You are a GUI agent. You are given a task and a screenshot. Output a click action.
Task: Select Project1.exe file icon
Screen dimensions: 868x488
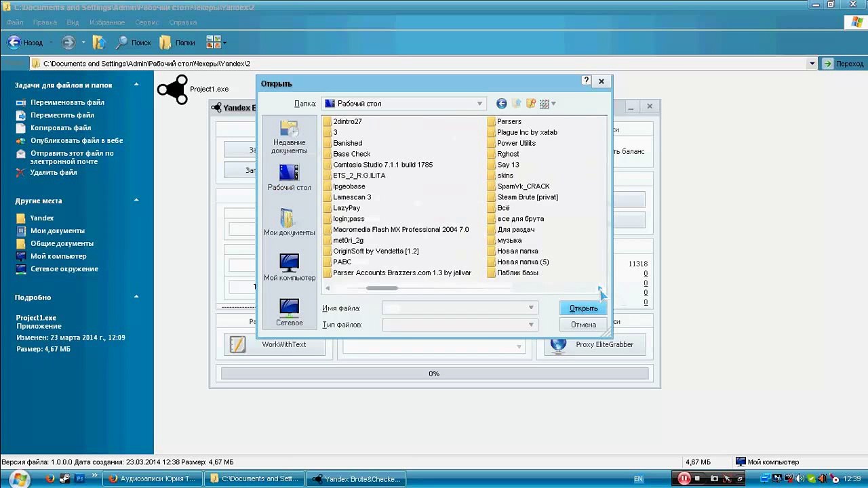point(172,89)
